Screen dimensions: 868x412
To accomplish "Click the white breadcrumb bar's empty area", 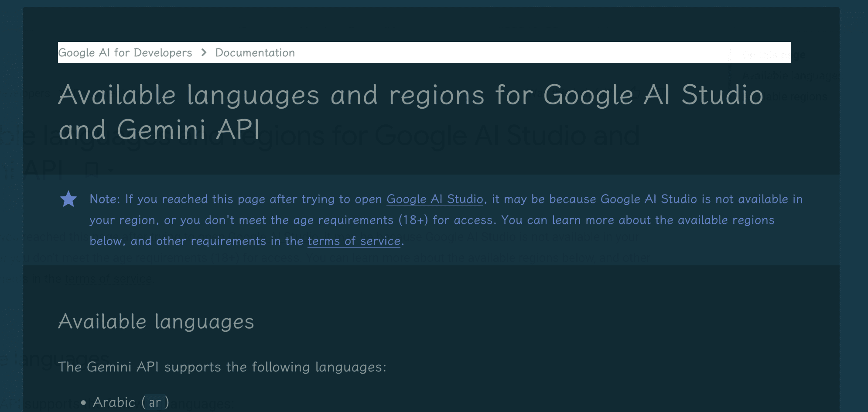I will [x=541, y=52].
